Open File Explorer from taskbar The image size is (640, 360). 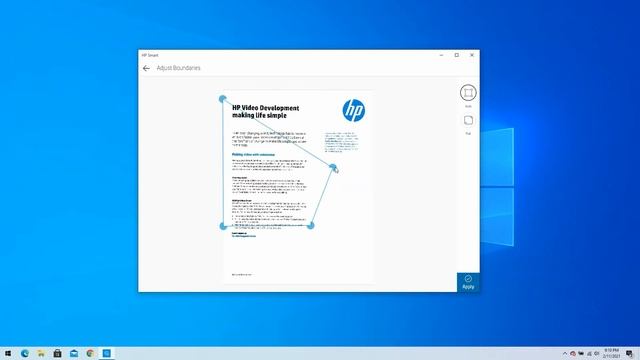(x=41, y=353)
